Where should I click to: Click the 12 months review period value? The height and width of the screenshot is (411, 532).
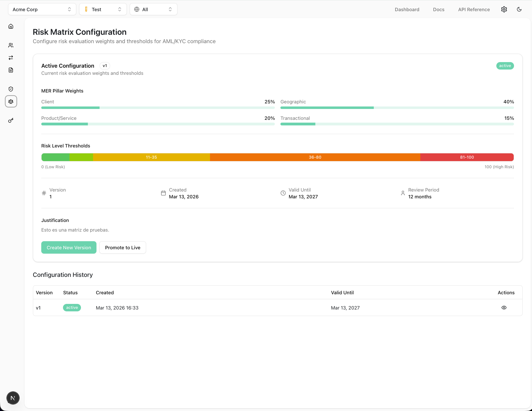[420, 197]
